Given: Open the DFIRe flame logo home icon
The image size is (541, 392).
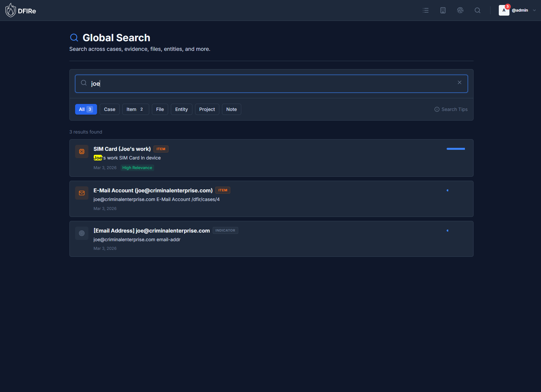Looking at the screenshot, I should coord(10,10).
